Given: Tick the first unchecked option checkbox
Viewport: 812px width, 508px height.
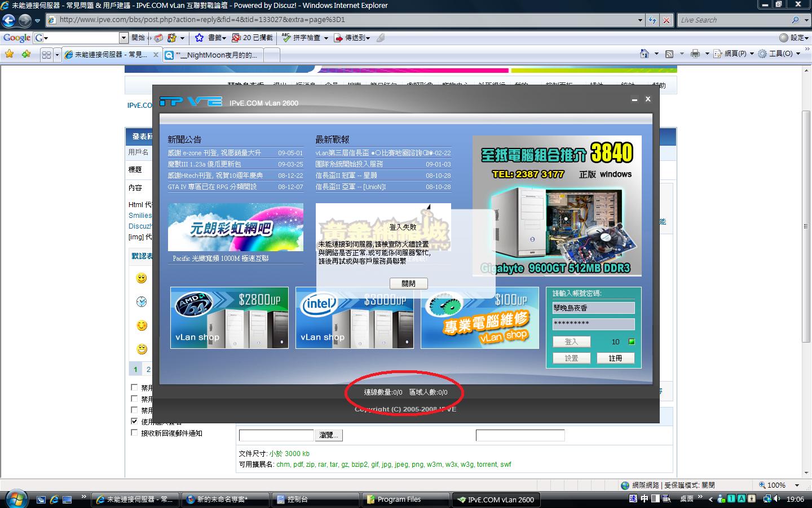Looking at the screenshot, I should pos(134,388).
